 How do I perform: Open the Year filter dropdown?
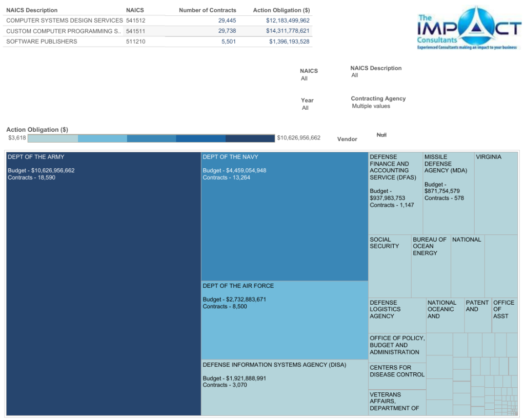coord(305,108)
